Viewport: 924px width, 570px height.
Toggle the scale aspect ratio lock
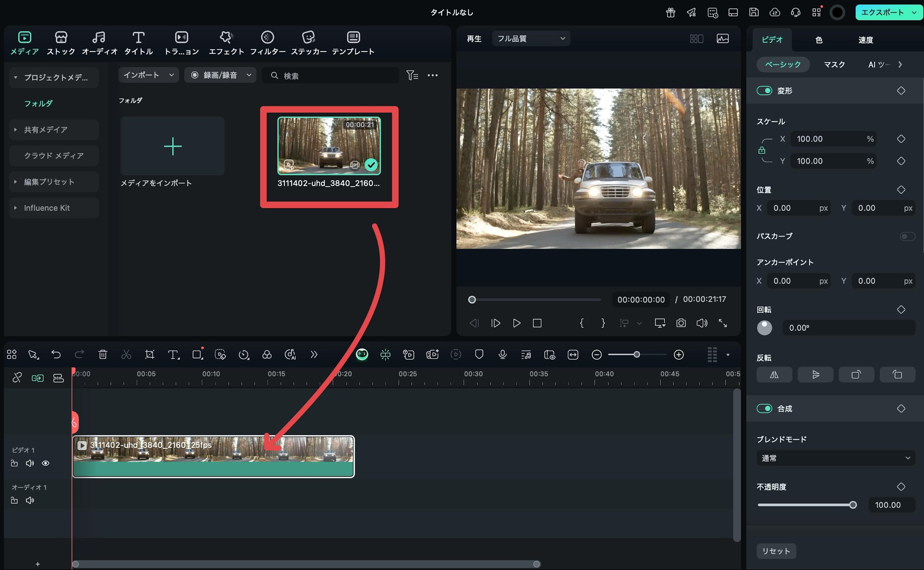pyautogui.click(x=762, y=150)
